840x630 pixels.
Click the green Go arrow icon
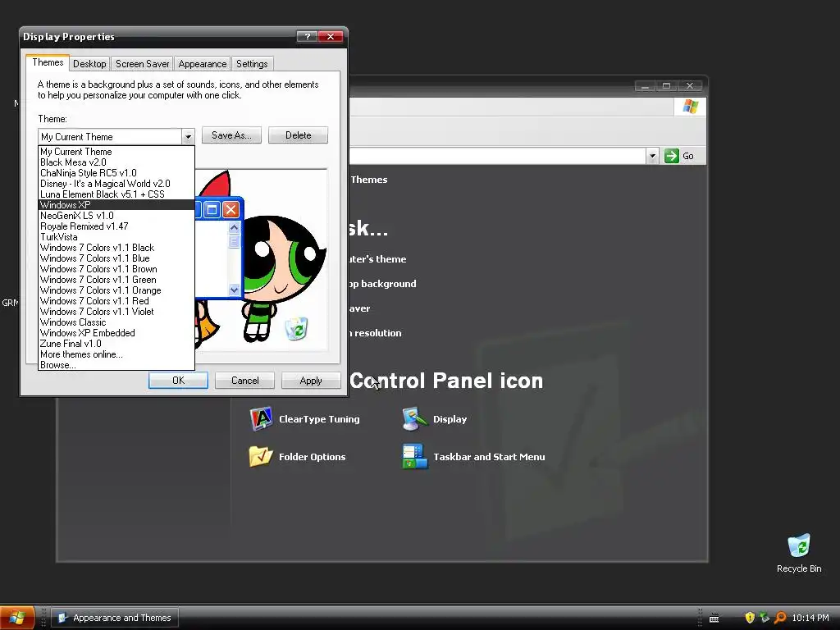click(671, 156)
